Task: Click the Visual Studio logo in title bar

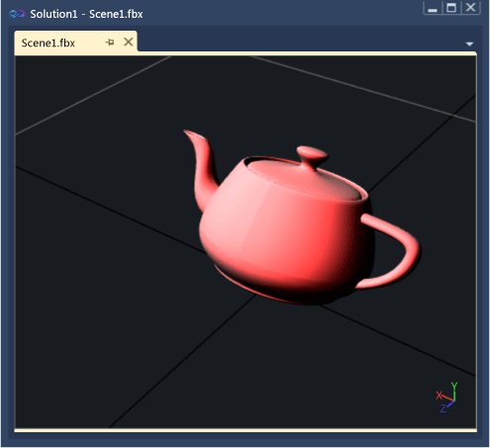Action: click(17, 14)
